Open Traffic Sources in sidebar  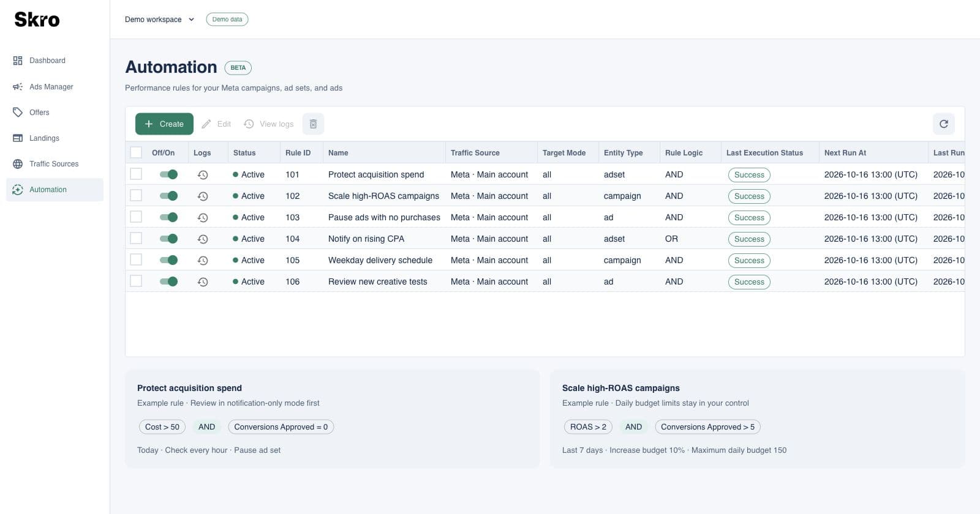[55, 164]
